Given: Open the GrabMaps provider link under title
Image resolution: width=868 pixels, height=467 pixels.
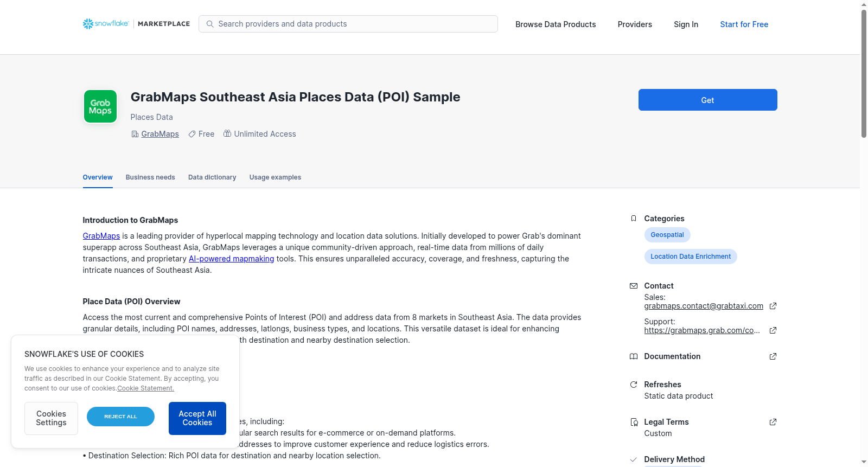Looking at the screenshot, I should click(160, 134).
